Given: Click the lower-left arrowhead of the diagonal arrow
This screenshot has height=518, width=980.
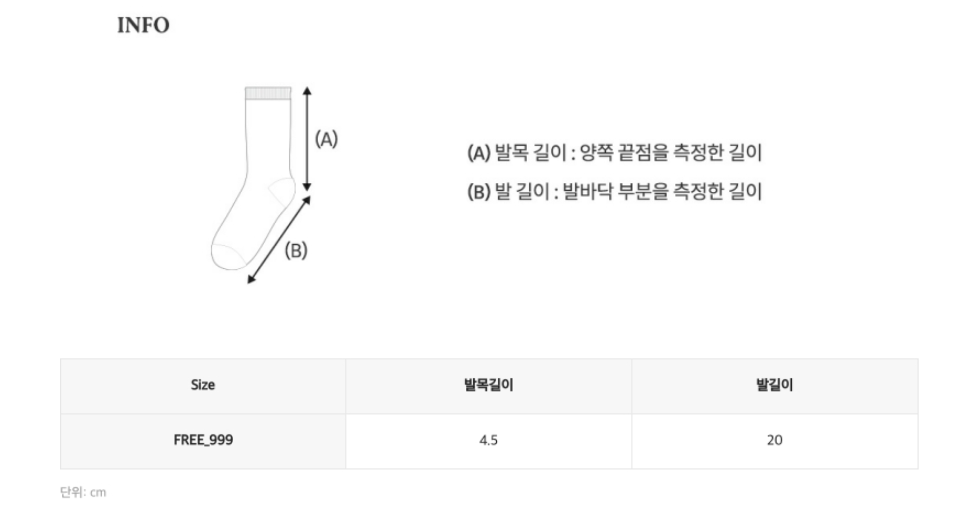Looking at the screenshot, I should tap(251, 279).
